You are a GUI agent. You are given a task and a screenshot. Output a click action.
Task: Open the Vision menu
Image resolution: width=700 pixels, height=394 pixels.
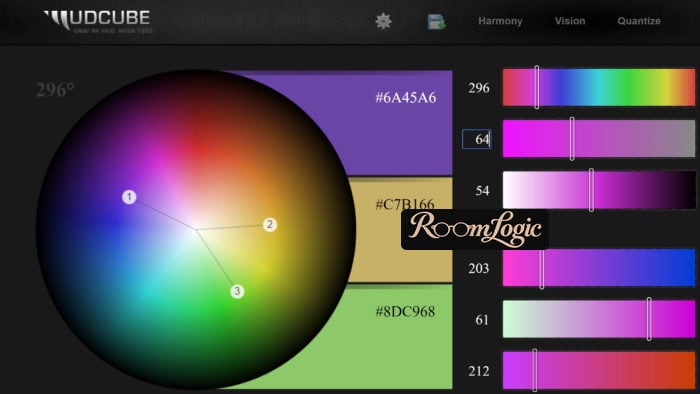pyautogui.click(x=570, y=21)
